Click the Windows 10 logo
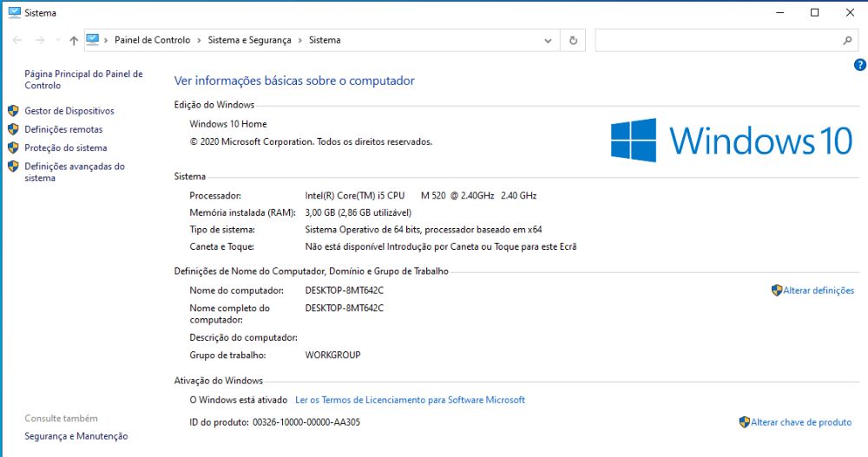This screenshot has width=868, height=457. tap(731, 140)
